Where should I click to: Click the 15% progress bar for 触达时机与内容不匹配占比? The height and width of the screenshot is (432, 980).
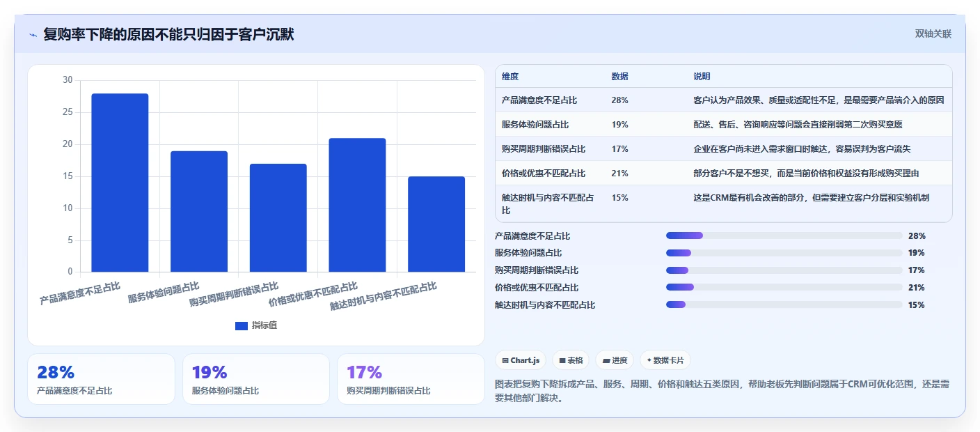click(784, 304)
